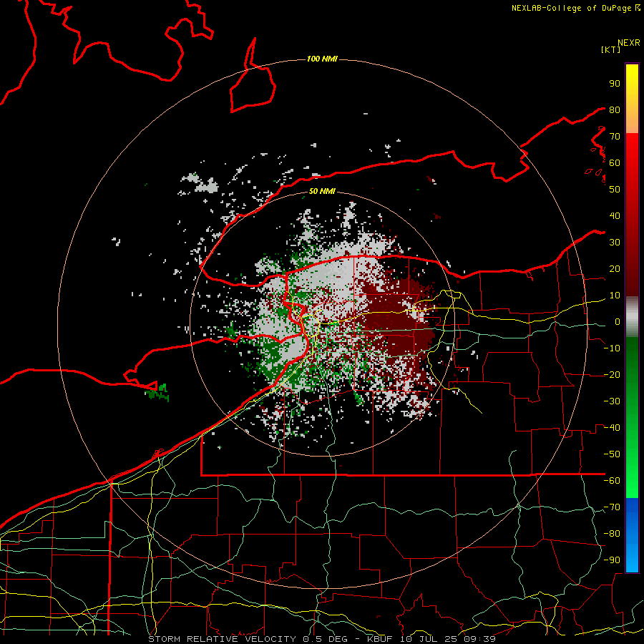Click the -40 value on velocity scale
644x644 pixels.
(x=612, y=428)
